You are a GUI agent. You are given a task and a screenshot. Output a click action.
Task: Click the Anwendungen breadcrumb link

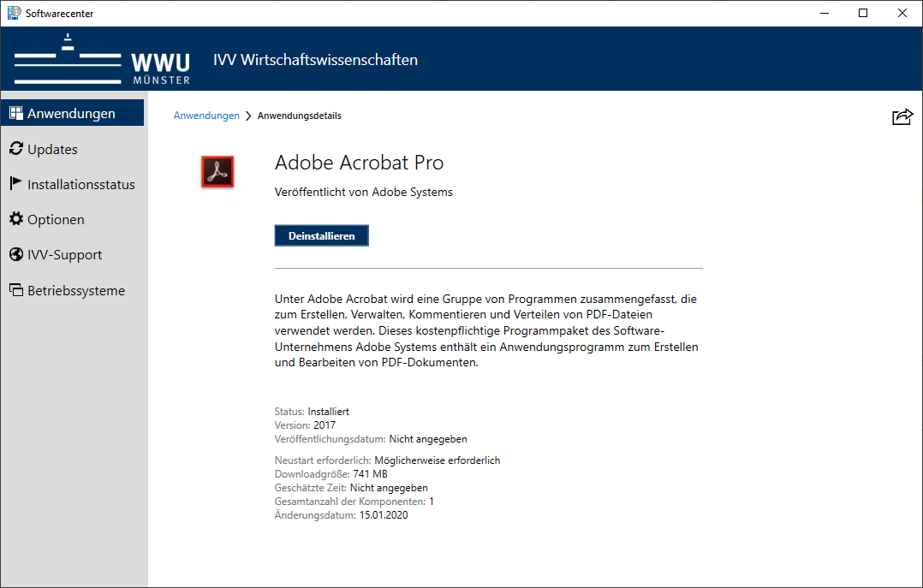[206, 116]
